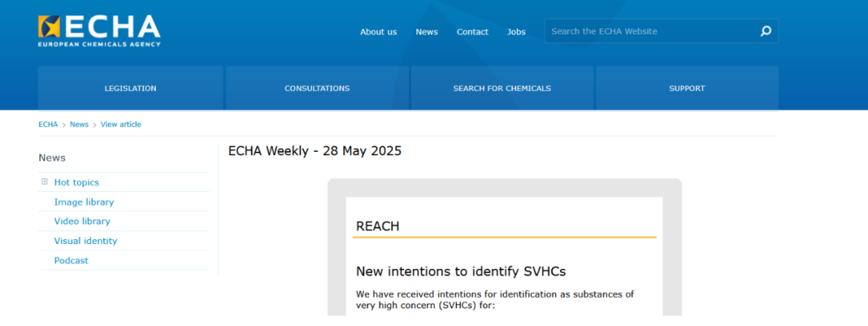This screenshot has width=868, height=326.
Task: Open the News header link
Action: click(427, 31)
